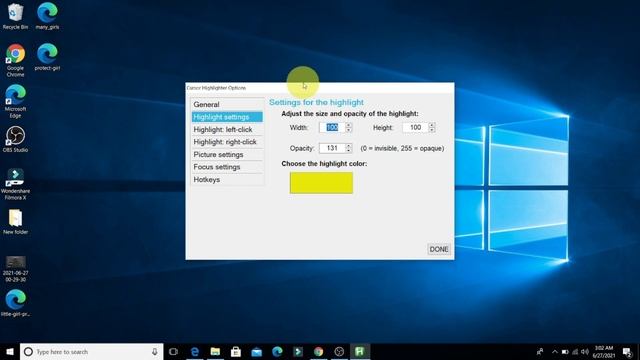Open the Google Chrome desktop shortcut

[15, 60]
